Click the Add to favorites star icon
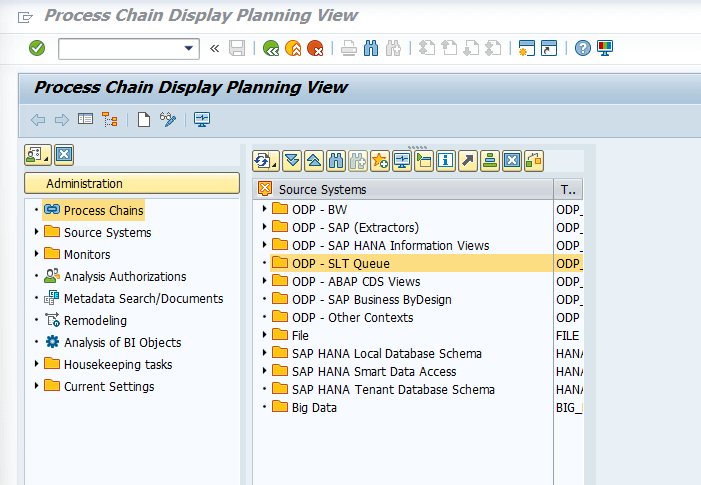Viewport: 701px width, 485px height. pyautogui.click(x=380, y=160)
